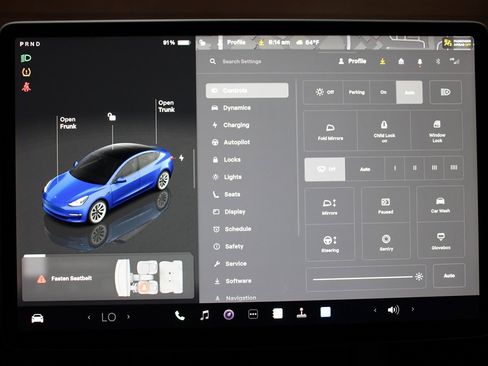
Task: Tap the Search Settings field
Action: point(242,61)
